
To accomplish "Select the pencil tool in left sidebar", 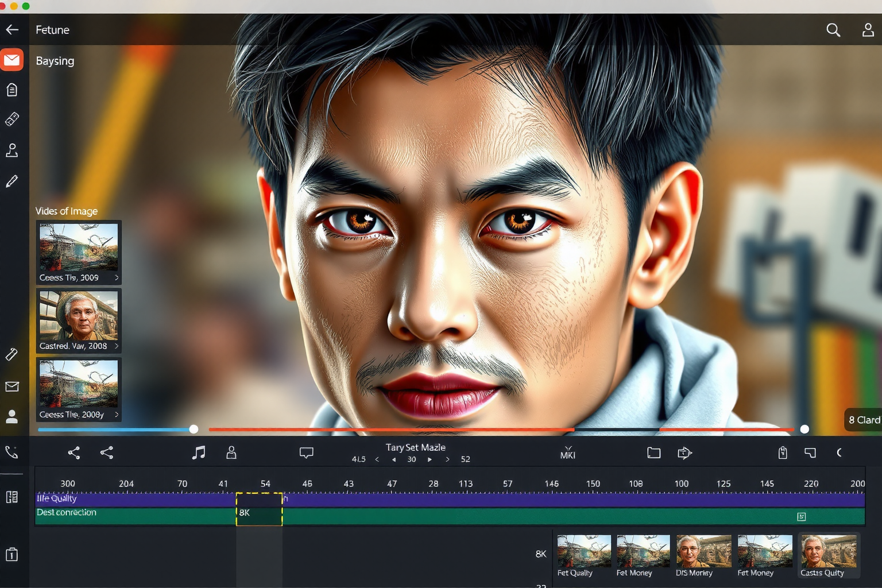I will tap(12, 181).
